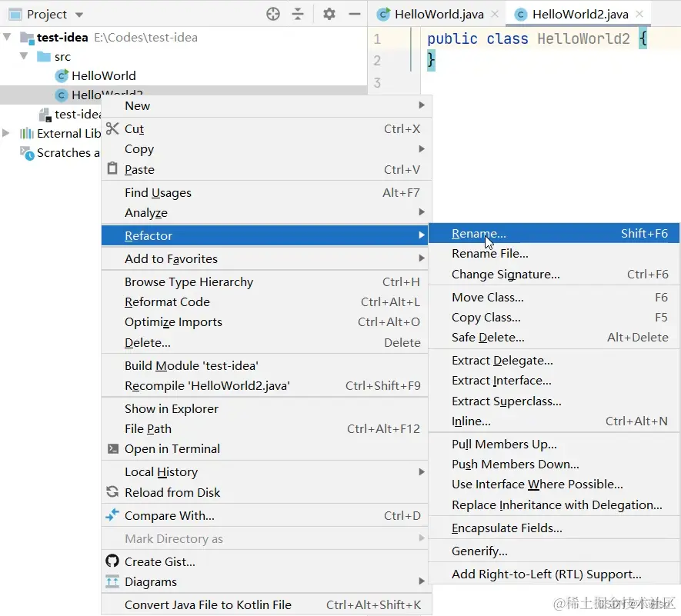The image size is (681, 616).
Task: Click the Reload from Disk refresh icon
Action: (x=112, y=492)
